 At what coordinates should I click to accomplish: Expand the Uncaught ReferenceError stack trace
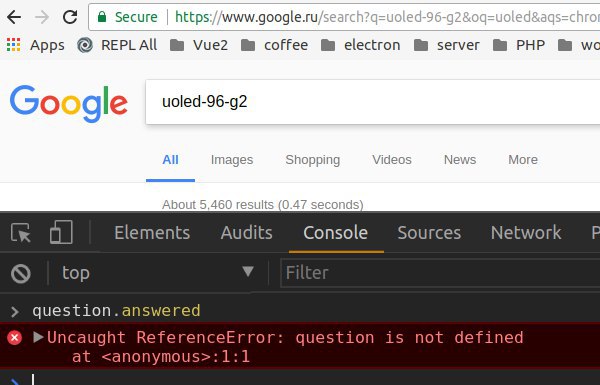[38, 337]
